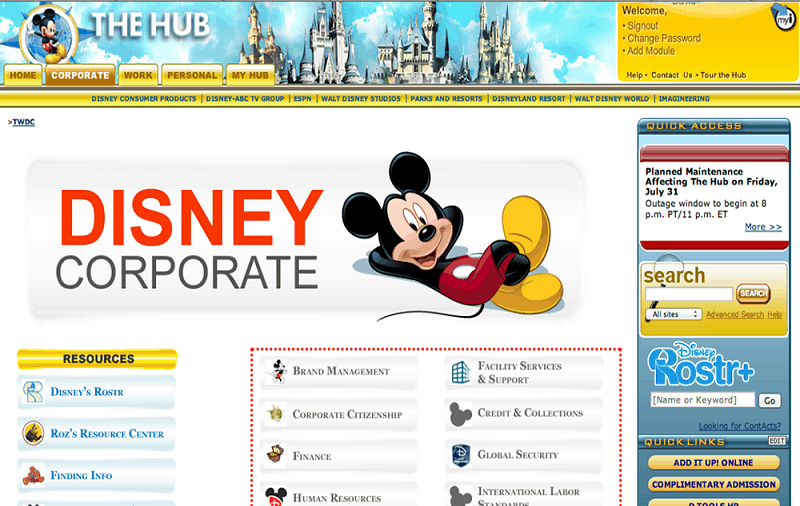Open the Roz's Resource Center link
Viewport: 800px width, 506px height.
tap(107, 434)
